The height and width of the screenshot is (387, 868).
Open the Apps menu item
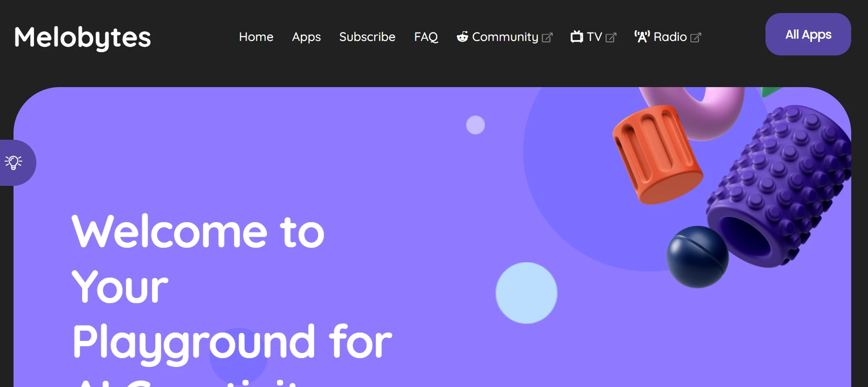[x=306, y=37]
